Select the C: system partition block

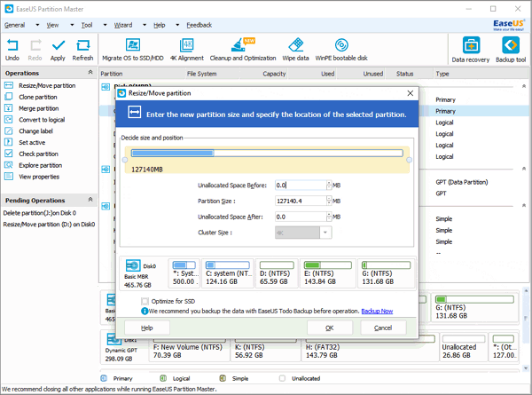click(x=228, y=273)
